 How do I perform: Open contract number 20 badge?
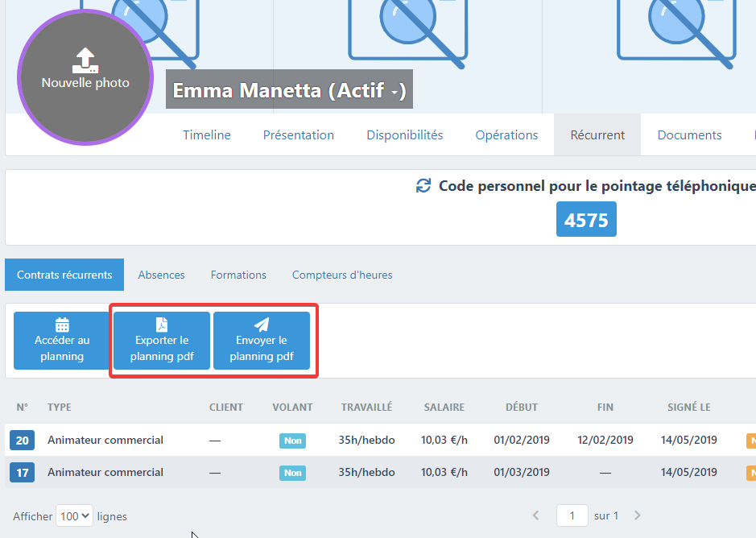(x=23, y=441)
